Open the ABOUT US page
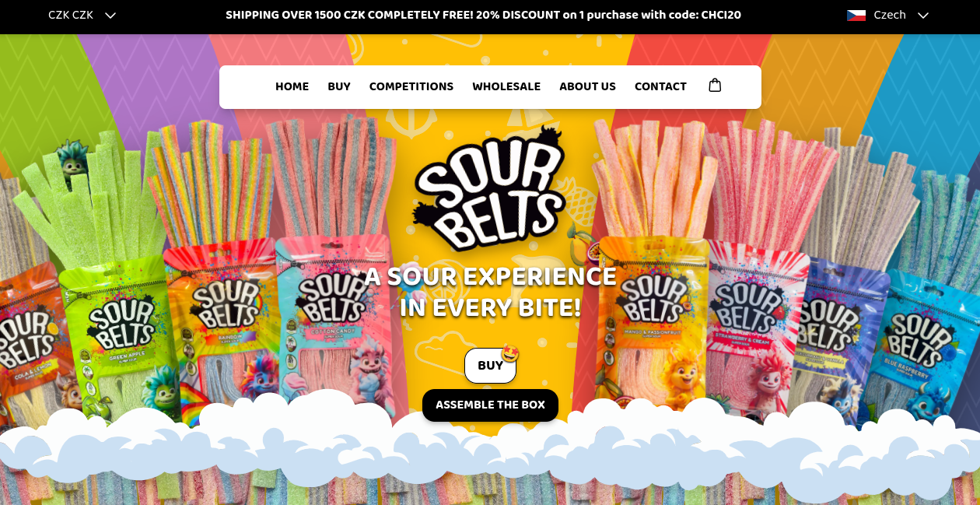 pos(587,86)
